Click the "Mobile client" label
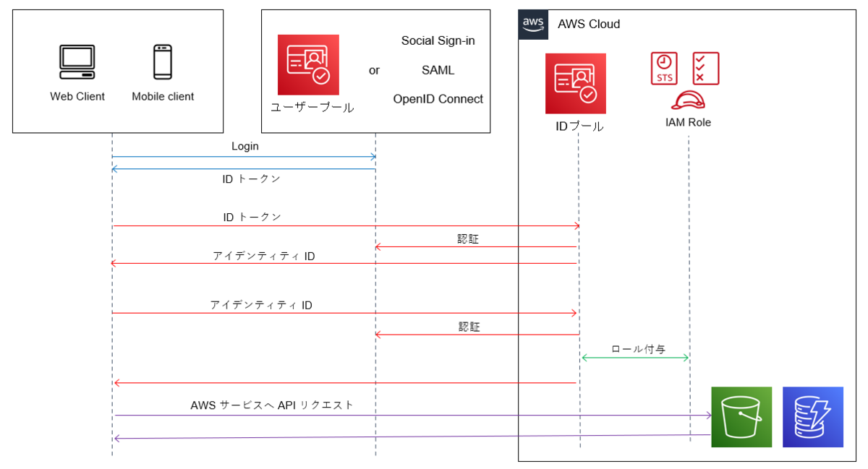 163,96
